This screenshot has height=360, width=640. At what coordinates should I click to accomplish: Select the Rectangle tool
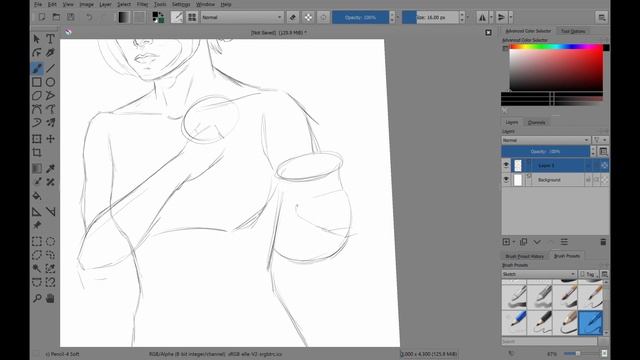(x=37, y=82)
